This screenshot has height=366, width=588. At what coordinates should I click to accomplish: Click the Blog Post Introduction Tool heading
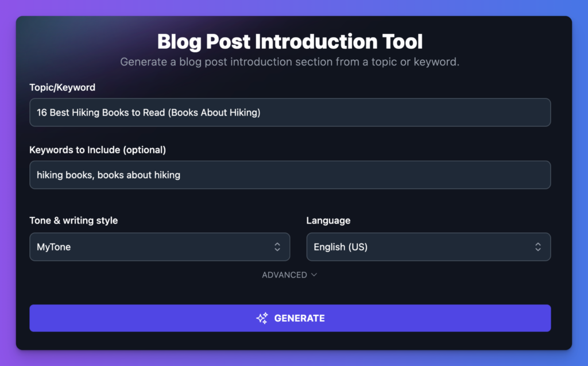(289, 41)
